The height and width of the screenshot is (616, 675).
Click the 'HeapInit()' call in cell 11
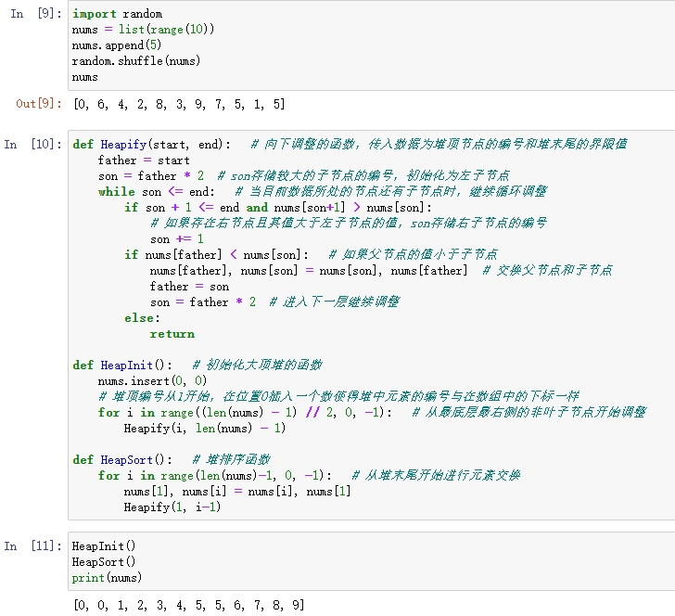[104, 546]
